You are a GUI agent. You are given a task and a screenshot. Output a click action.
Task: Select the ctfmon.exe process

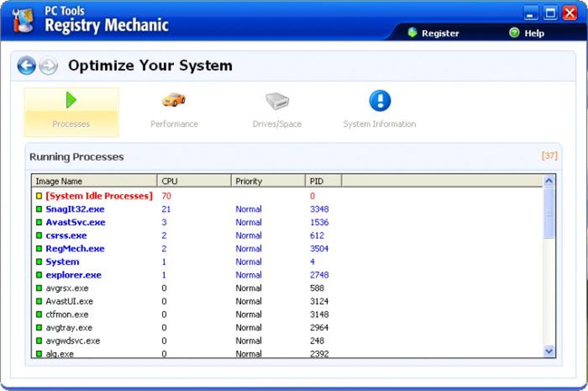[x=287, y=314]
